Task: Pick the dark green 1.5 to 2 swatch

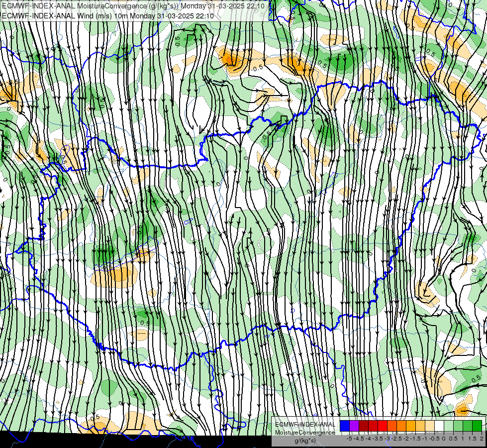Action: (x=477, y=426)
